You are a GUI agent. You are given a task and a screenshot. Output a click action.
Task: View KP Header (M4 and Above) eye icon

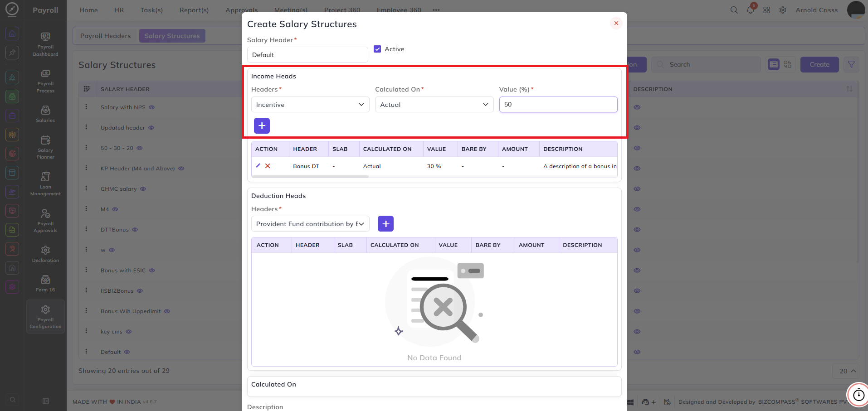pos(181,169)
